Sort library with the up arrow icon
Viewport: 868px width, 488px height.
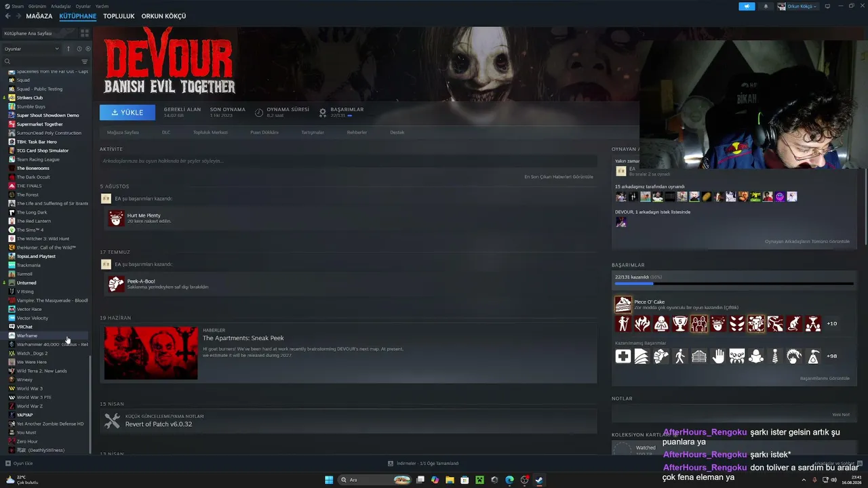pos(68,49)
